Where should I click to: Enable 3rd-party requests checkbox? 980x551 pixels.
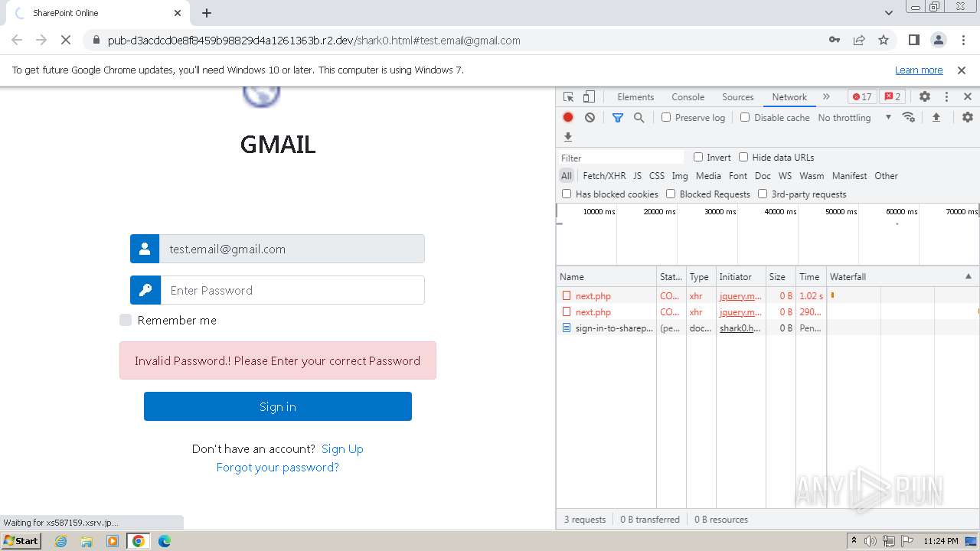tap(763, 194)
